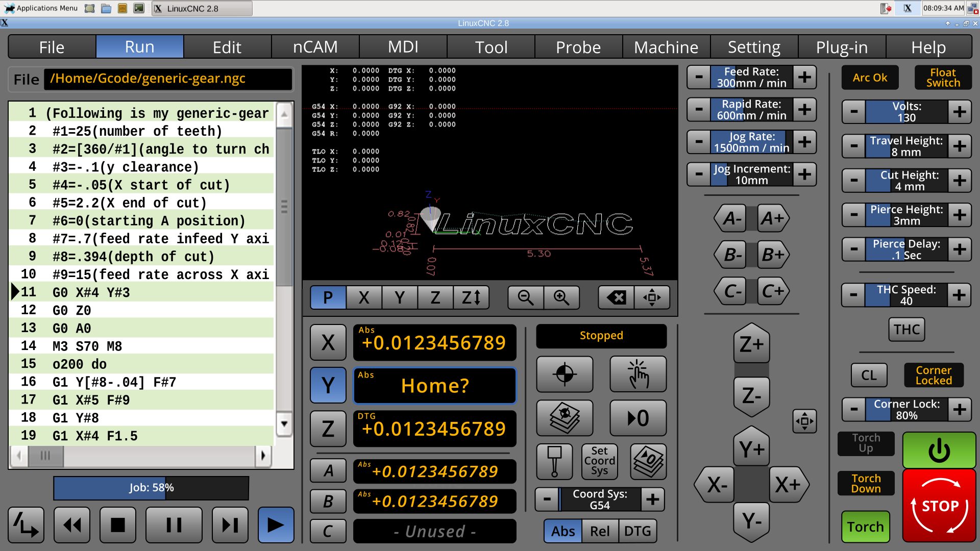This screenshot has width=980, height=551.
Task: Increase Cut Height with plus
Action: tap(960, 181)
